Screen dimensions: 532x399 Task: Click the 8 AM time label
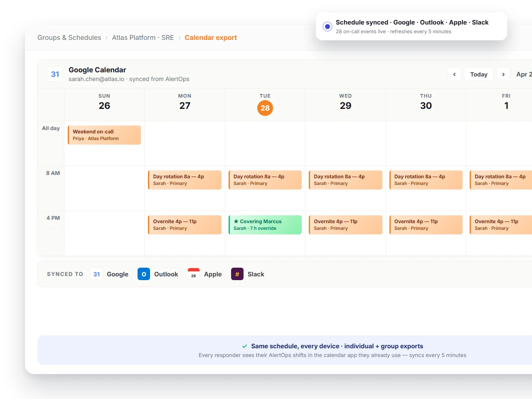pyautogui.click(x=53, y=173)
